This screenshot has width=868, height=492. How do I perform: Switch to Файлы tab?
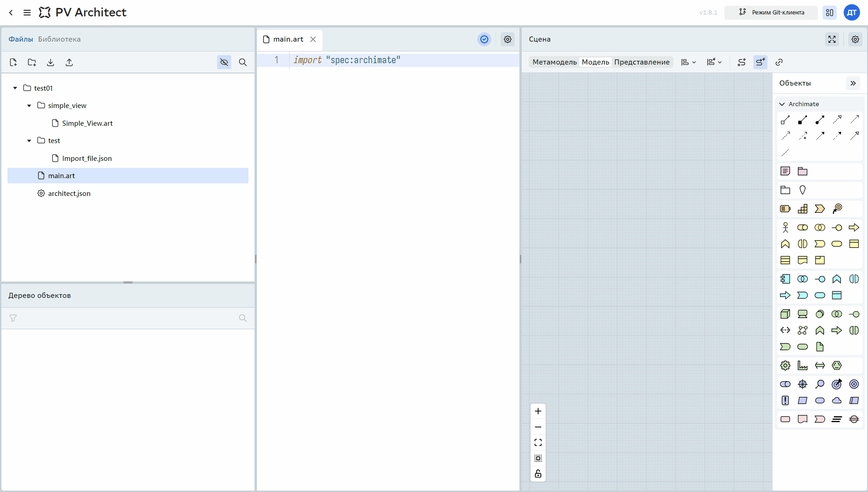21,39
